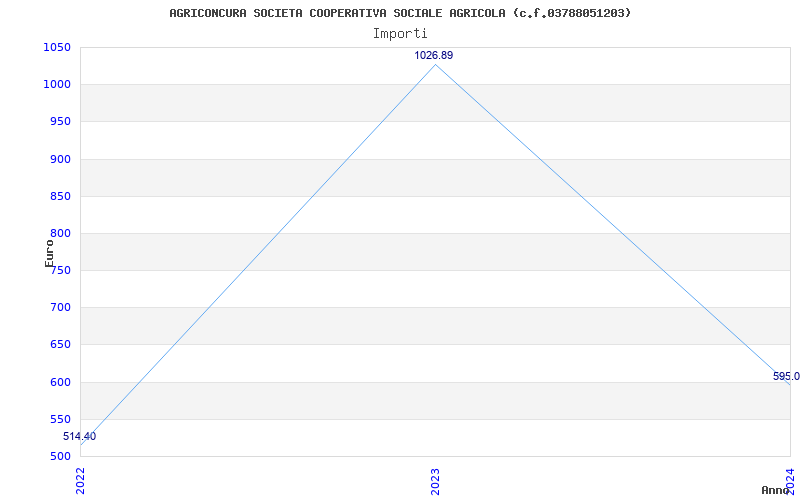This screenshot has width=800, height=500.
Task: Click the 2023 x-axis label
Action: [x=435, y=481]
